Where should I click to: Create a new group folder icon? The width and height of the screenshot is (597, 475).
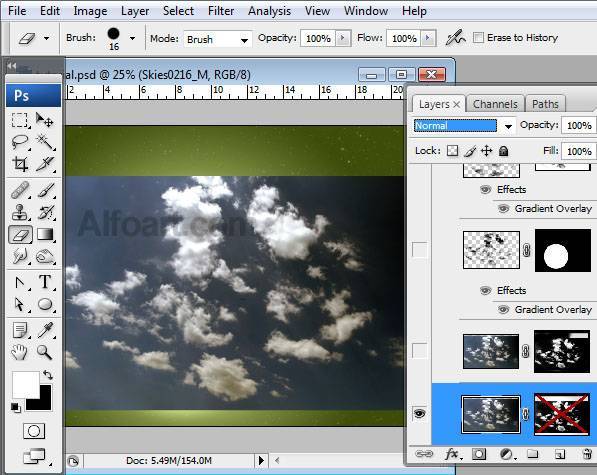click(x=533, y=454)
